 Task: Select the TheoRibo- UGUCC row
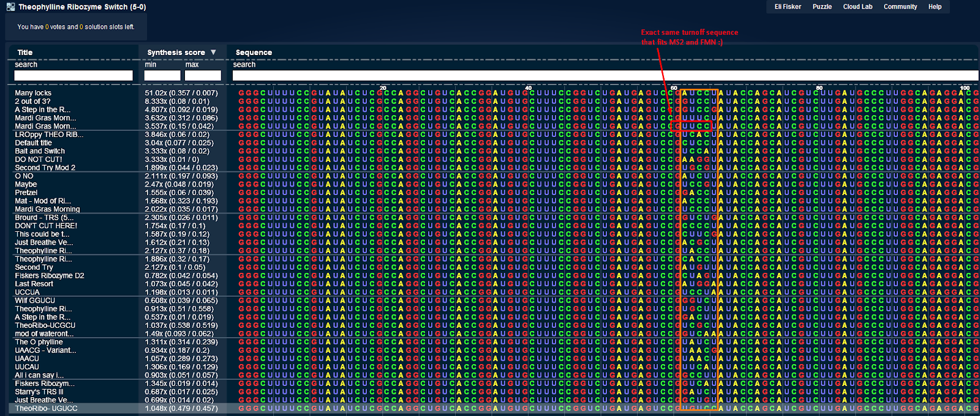[x=47, y=408]
